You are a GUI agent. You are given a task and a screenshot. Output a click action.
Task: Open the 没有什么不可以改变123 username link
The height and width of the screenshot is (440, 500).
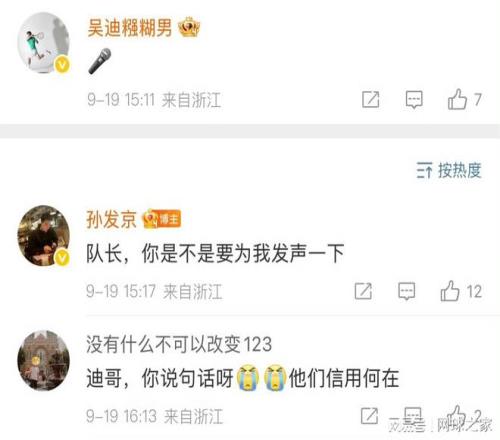click(x=179, y=344)
